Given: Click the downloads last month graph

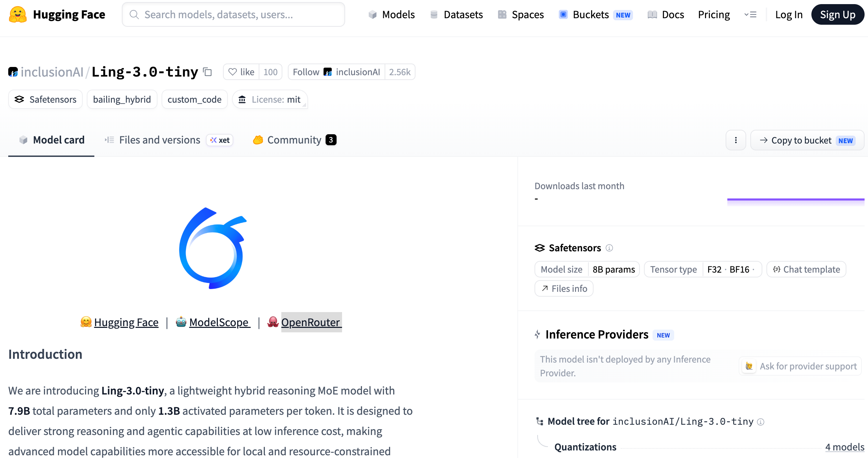Looking at the screenshot, I should 796,202.
